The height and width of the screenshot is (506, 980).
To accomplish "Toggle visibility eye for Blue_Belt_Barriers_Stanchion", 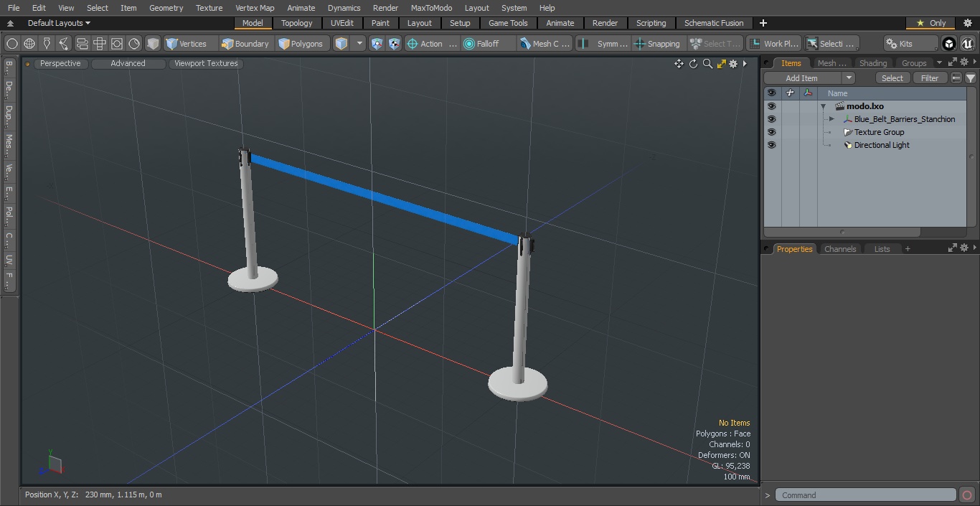I will 771,119.
